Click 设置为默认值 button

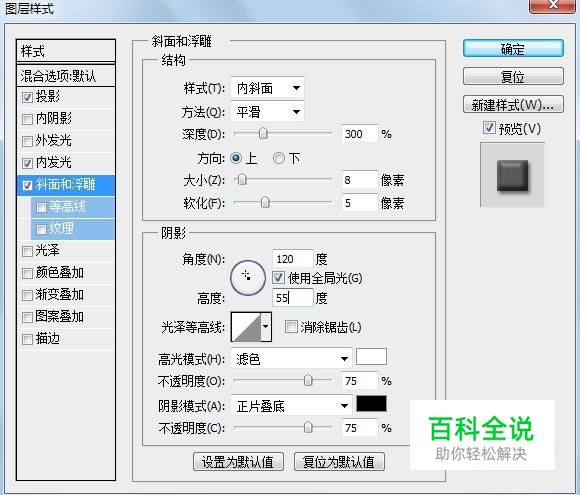(238, 462)
